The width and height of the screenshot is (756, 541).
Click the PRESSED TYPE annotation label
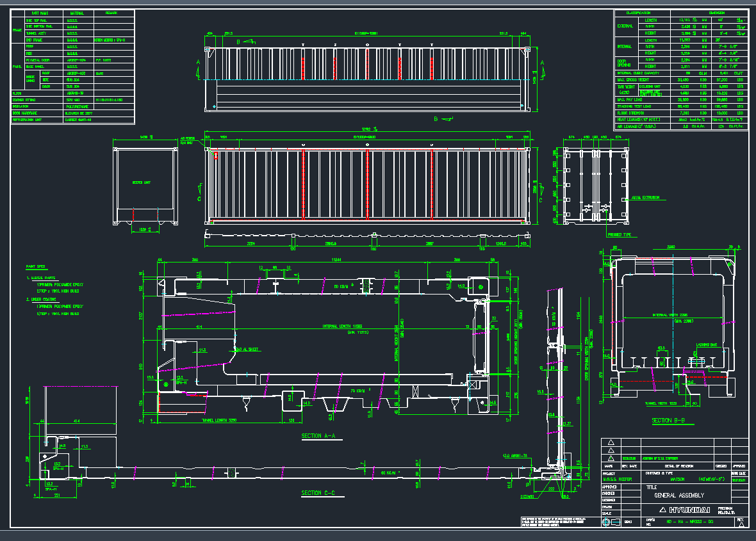click(619, 235)
